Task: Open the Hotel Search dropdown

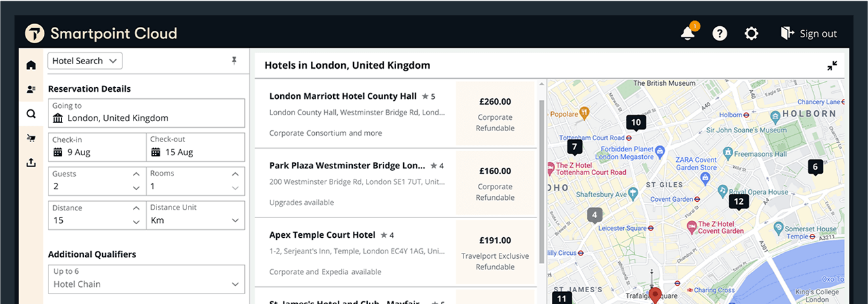Action: pyautogui.click(x=85, y=61)
